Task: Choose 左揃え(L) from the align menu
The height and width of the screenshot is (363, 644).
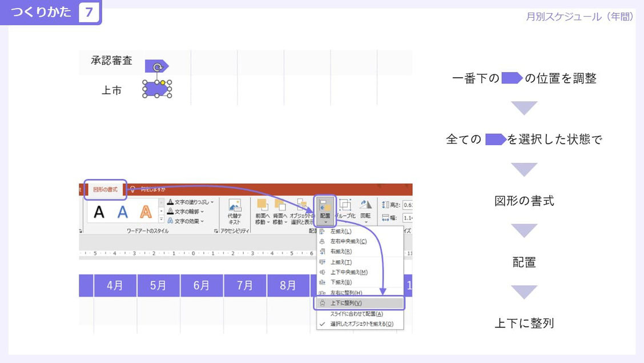Action: point(360,232)
